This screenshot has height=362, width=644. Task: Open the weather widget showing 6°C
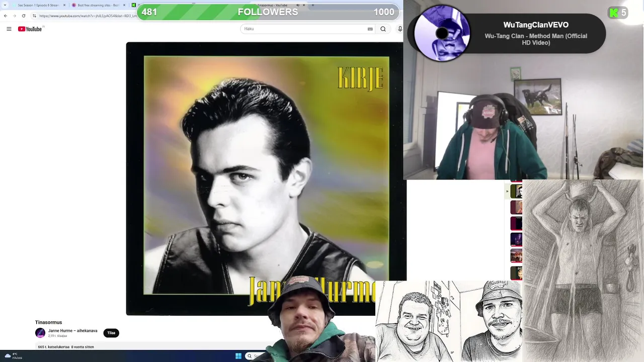[x=14, y=356]
